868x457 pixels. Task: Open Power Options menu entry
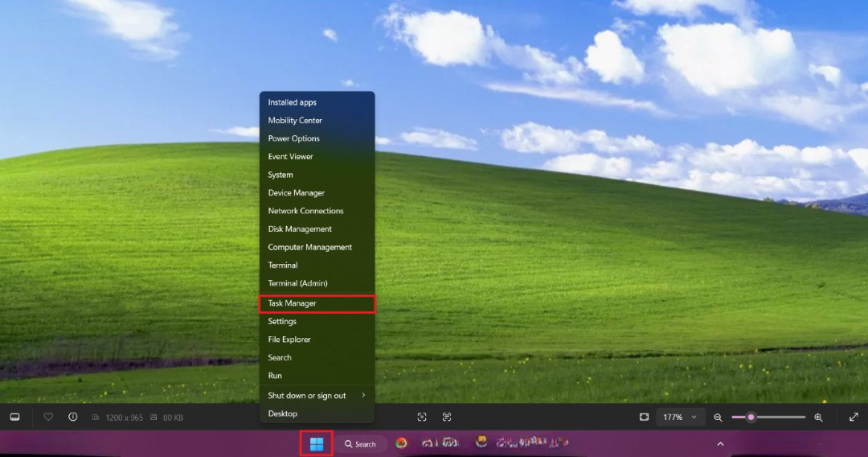[x=317, y=138]
